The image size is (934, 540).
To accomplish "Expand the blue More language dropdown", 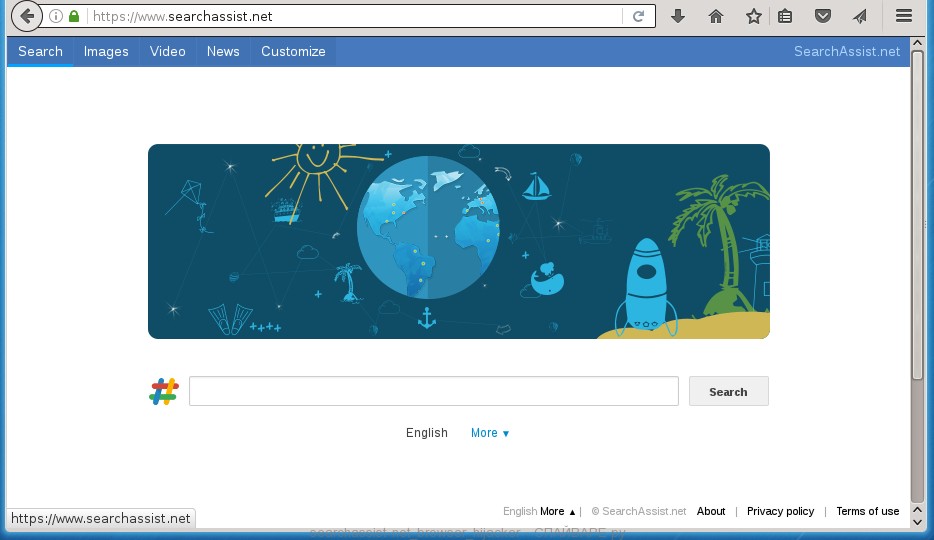I will pos(490,433).
